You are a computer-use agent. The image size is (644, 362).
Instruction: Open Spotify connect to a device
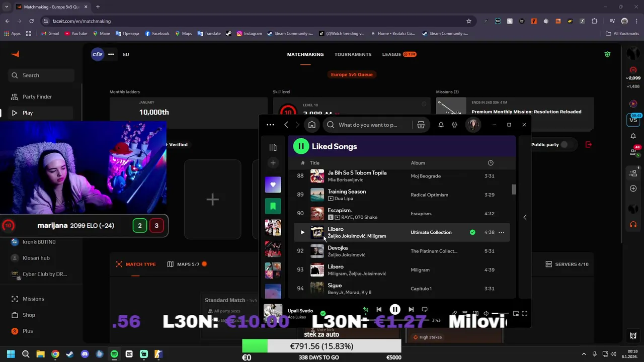point(475,313)
